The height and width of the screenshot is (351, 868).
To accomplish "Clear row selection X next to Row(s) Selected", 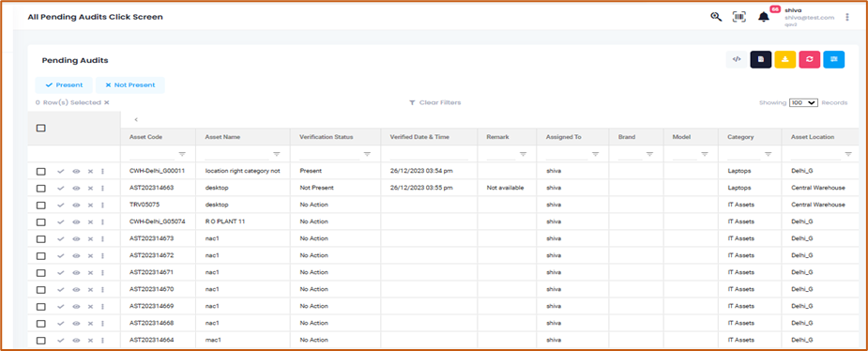I will coord(107,102).
